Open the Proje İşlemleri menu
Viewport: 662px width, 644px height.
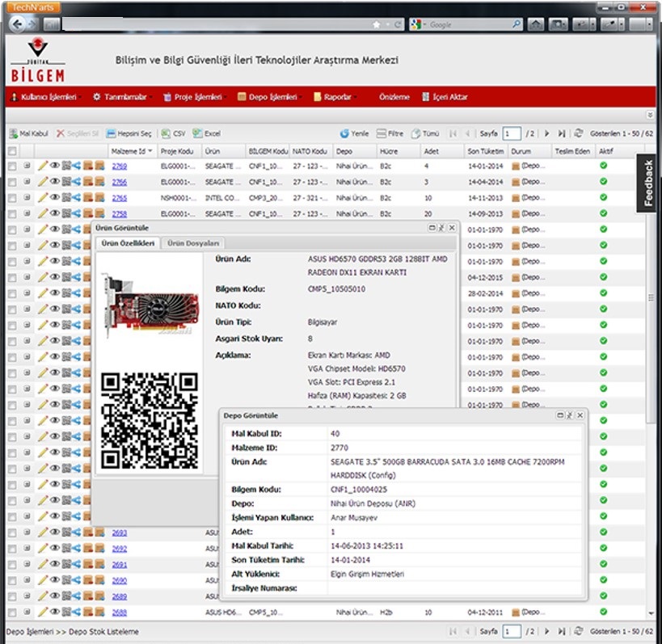coord(194,97)
